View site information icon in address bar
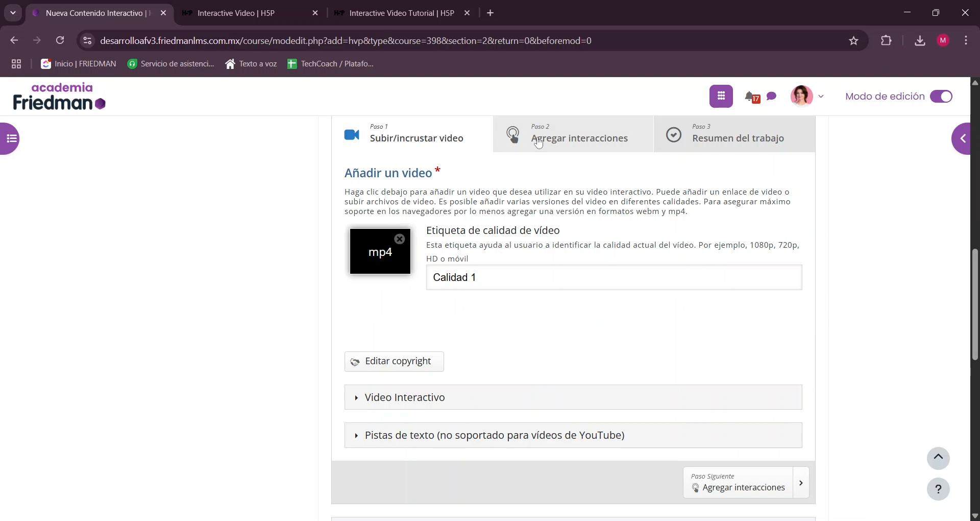The width and height of the screenshot is (980, 521). click(x=87, y=41)
